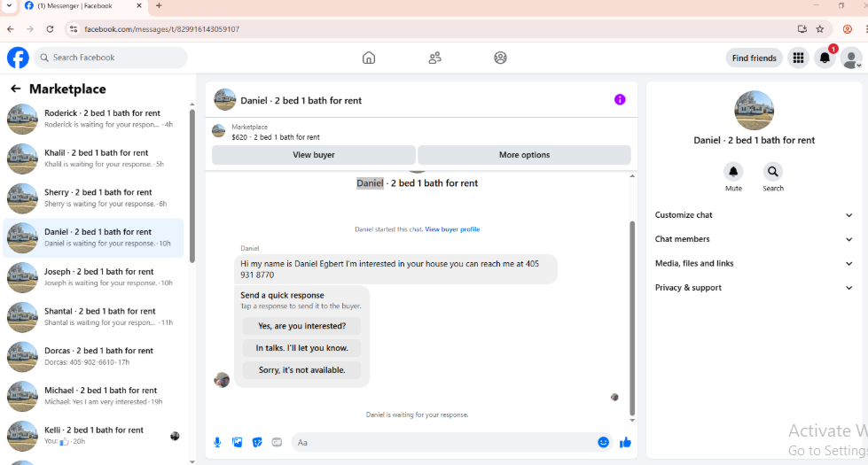The height and width of the screenshot is (465, 868).
Task: Send a thumbs-up like
Action: pyautogui.click(x=626, y=442)
